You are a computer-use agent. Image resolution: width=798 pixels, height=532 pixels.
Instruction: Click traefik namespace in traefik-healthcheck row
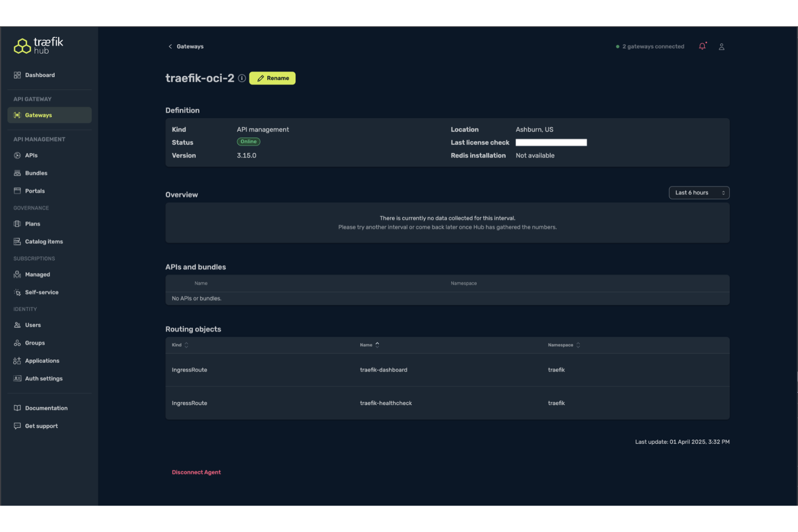click(x=556, y=403)
